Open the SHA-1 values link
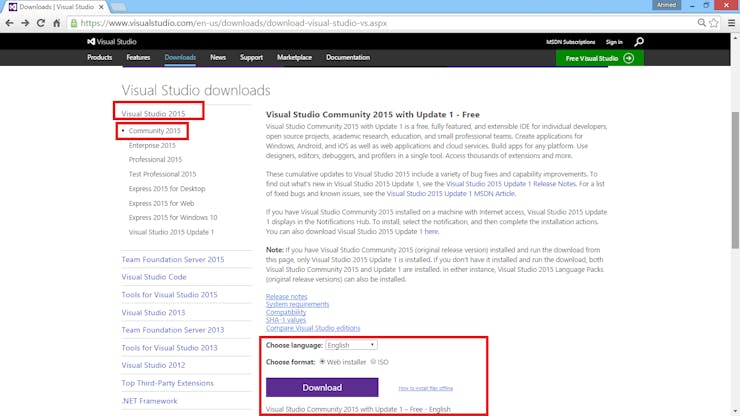This screenshot has width=740, height=416. 286,320
